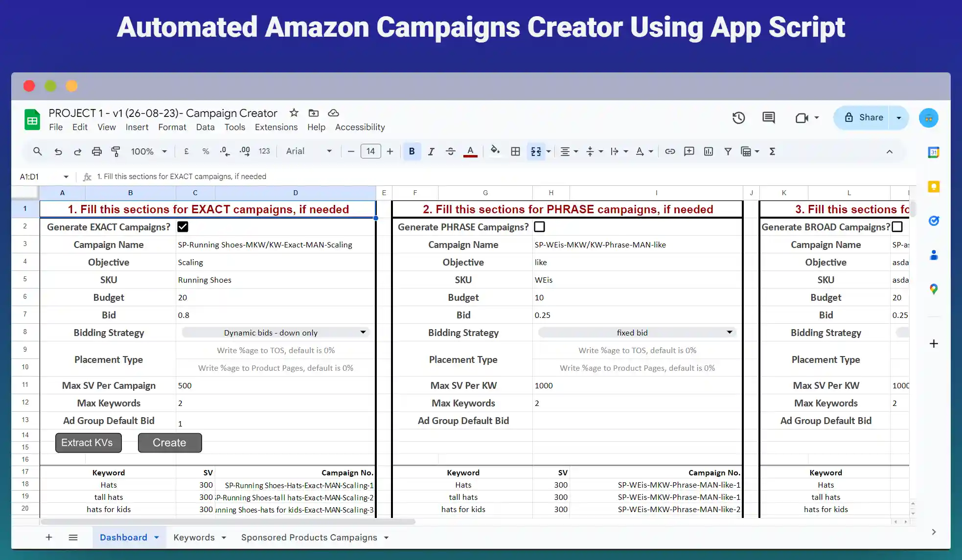The image size is (962, 560).
Task: Open the Insert menu
Action: 137,127
